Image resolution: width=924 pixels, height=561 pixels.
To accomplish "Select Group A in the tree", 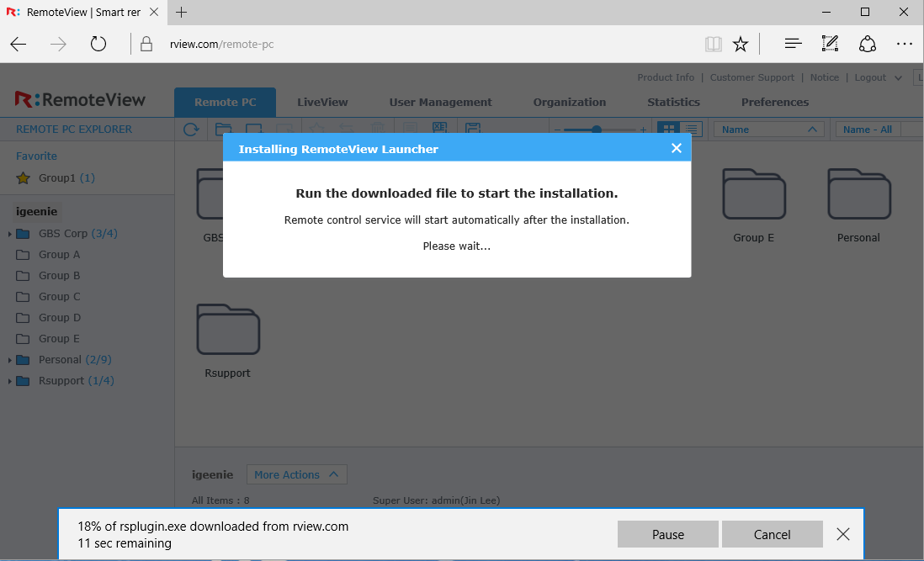I will point(59,255).
